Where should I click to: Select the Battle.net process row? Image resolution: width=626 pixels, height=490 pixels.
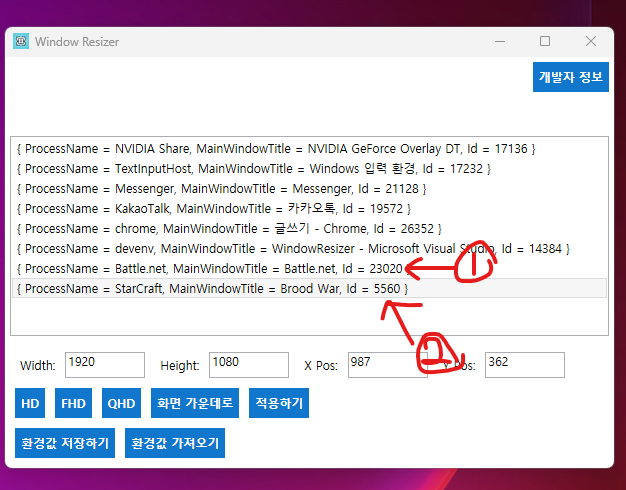[309, 268]
